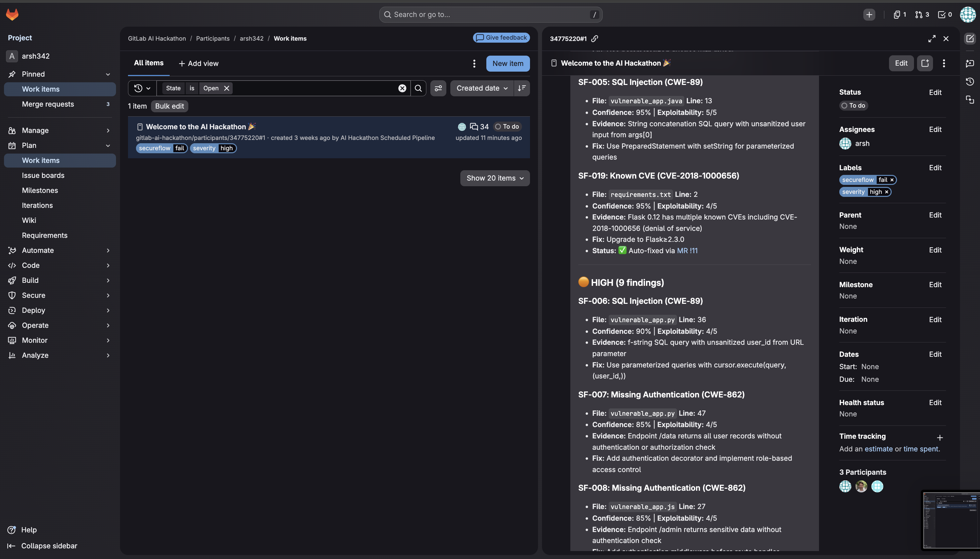The height and width of the screenshot is (559, 980).
Task: Open assigned issues counter icon
Action: [899, 15]
